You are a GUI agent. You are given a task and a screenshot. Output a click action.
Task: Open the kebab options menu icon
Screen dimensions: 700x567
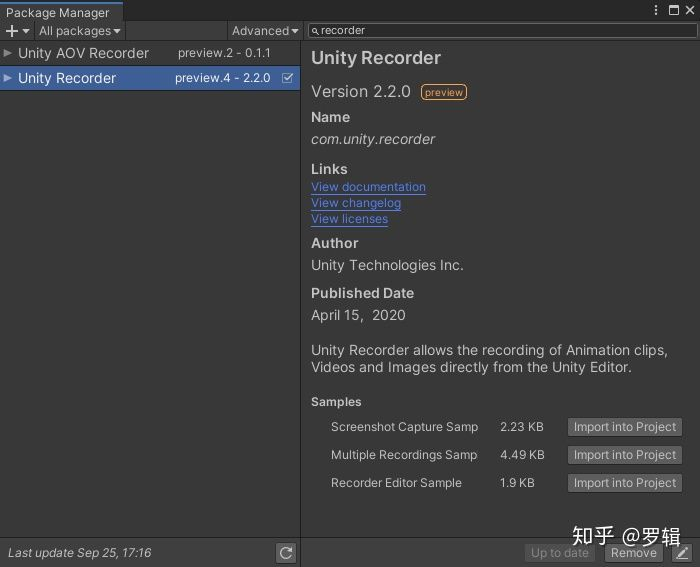point(656,10)
